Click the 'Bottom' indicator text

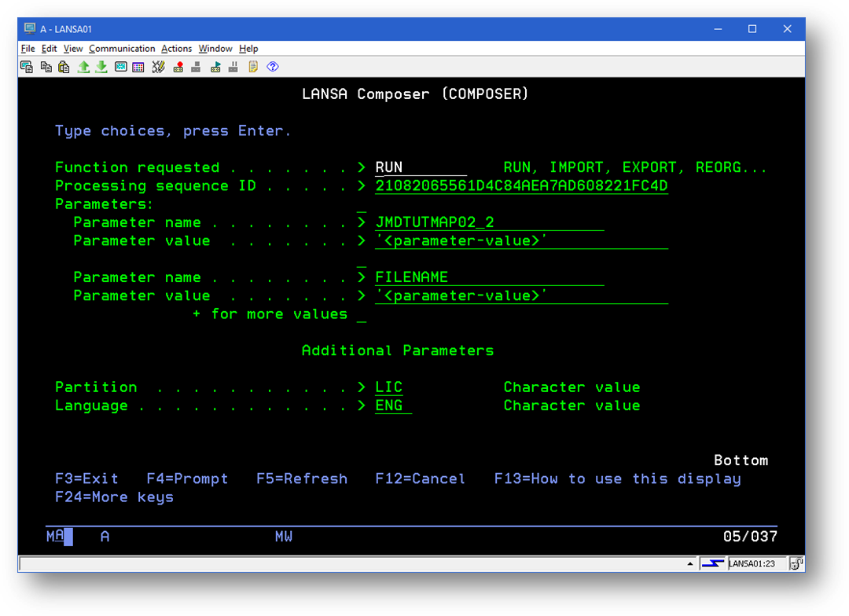tap(741, 460)
